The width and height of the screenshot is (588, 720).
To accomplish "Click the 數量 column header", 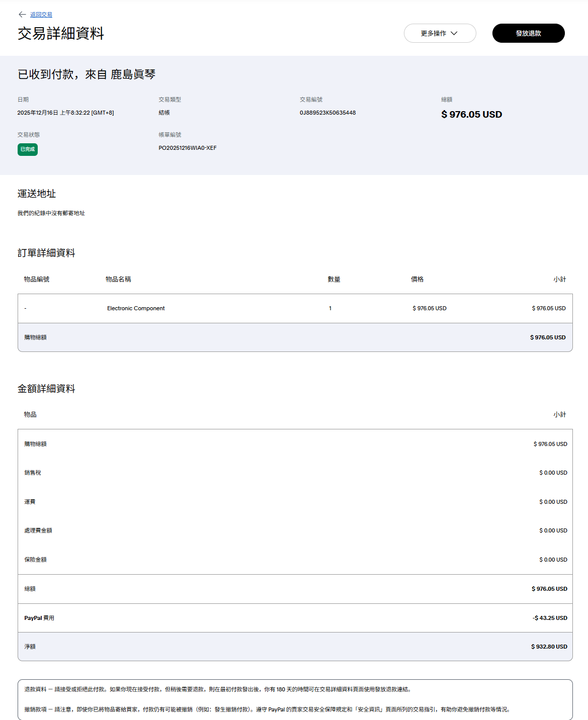I will point(334,279).
